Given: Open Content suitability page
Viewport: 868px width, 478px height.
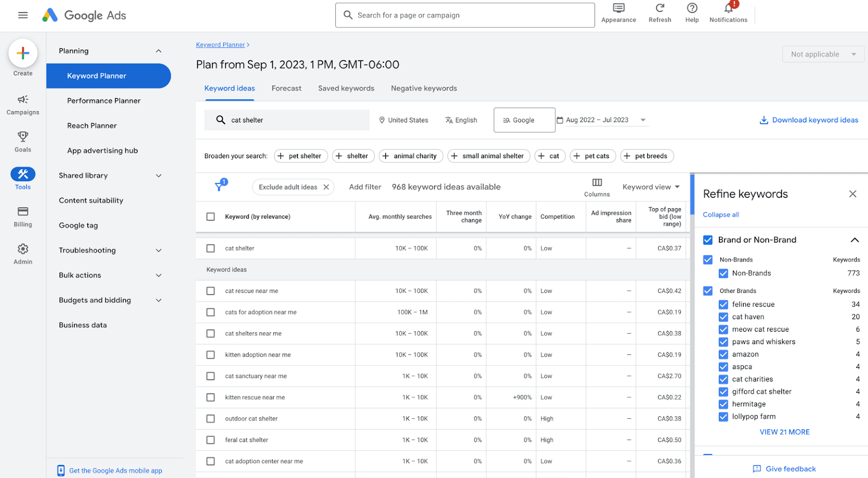Looking at the screenshot, I should [x=91, y=201].
